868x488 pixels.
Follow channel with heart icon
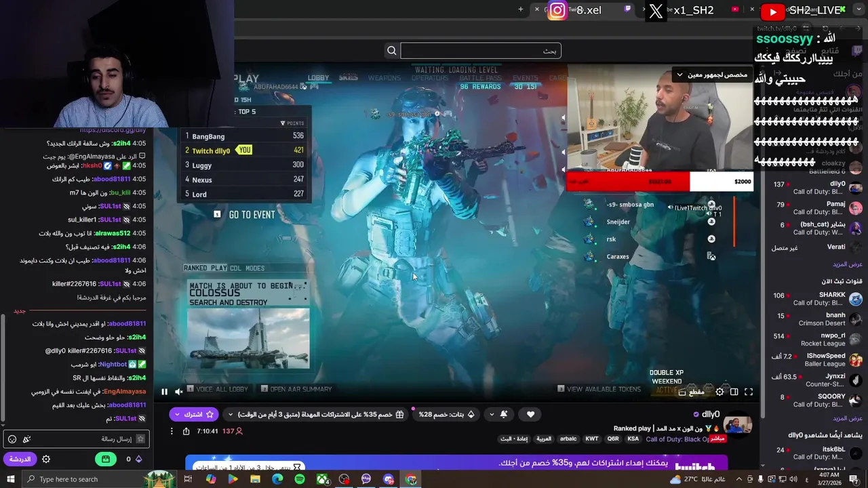click(530, 414)
